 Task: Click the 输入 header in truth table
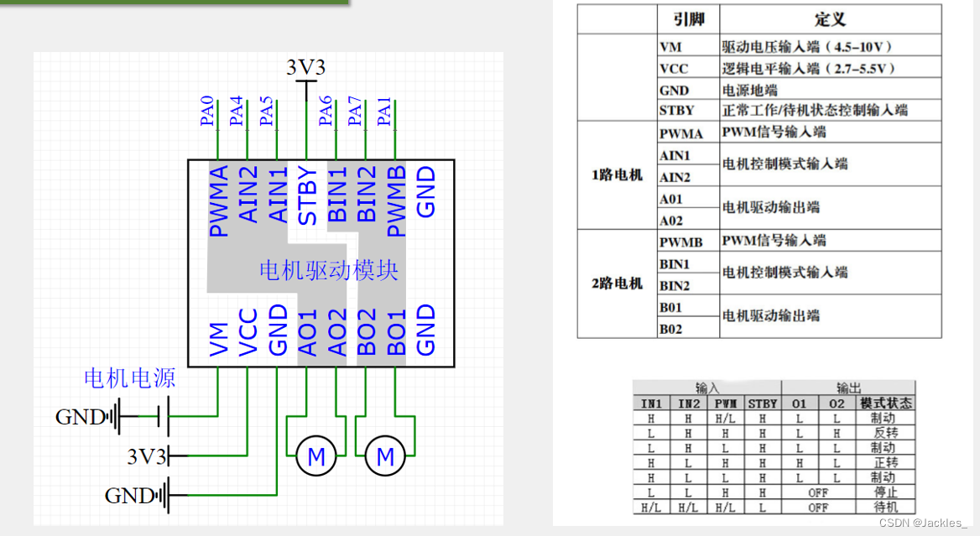point(706,388)
